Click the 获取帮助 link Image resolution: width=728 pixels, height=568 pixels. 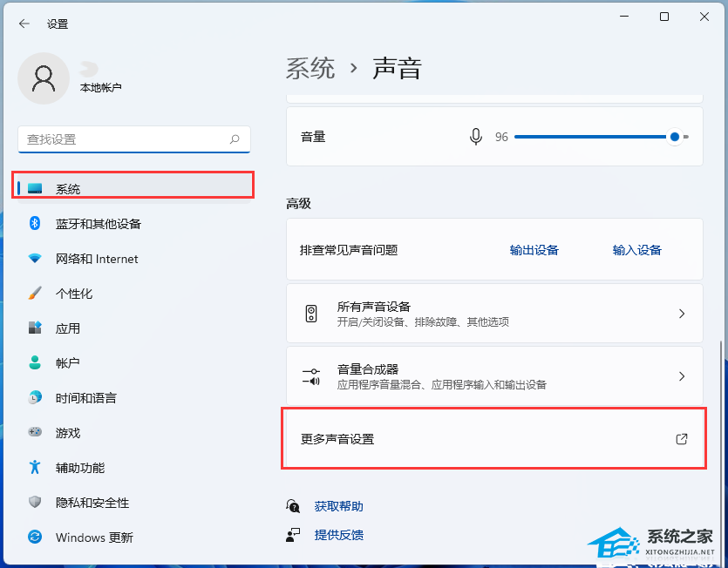338,506
